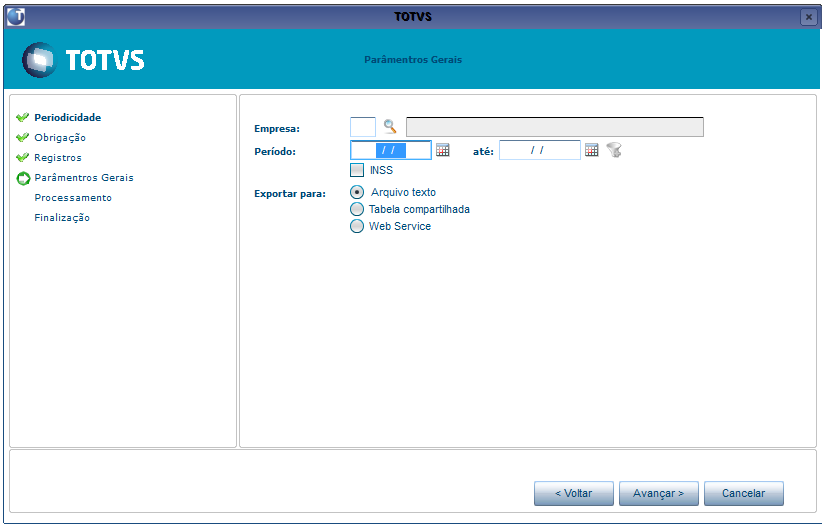
Task: Click the Período: label
Action: coord(275,152)
